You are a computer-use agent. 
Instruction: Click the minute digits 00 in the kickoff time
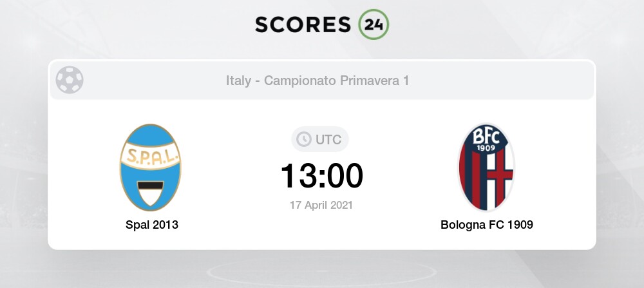[x=345, y=176]
